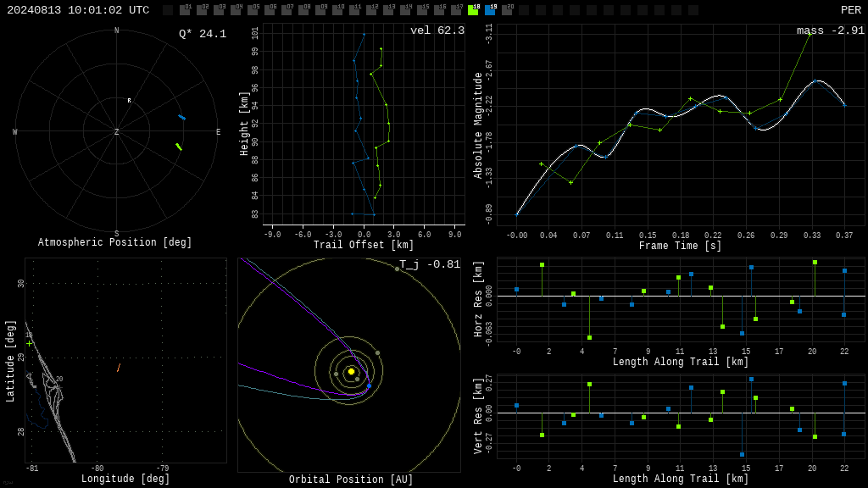Select the gray station 20 indicator square
868x488 pixels.
point(507,10)
